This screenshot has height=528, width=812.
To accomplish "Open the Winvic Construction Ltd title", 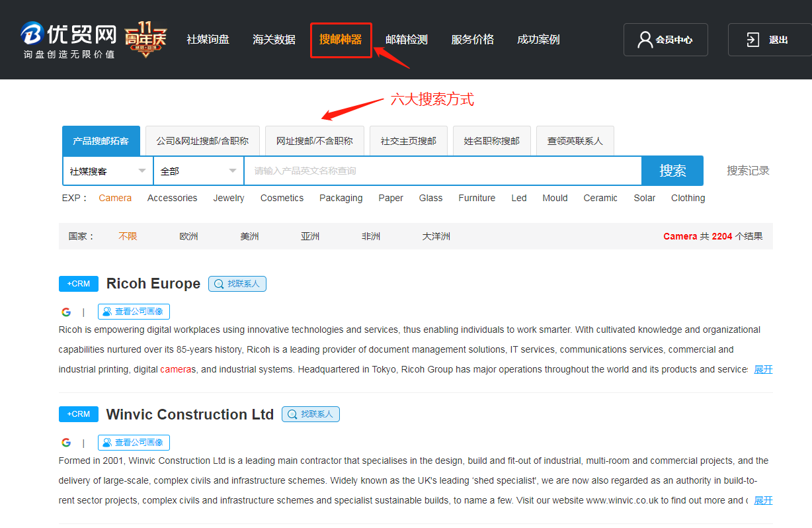I will pyautogui.click(x=190, y=415).
